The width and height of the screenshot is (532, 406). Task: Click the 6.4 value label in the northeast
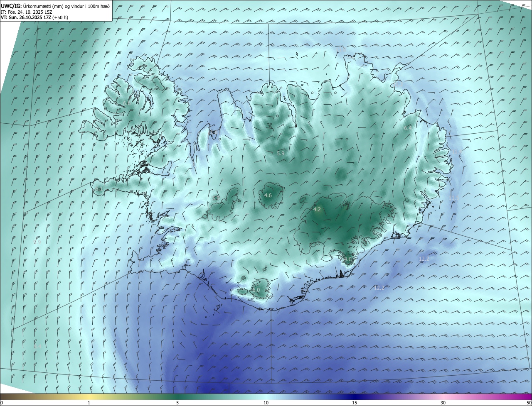[x=408, y=128]
